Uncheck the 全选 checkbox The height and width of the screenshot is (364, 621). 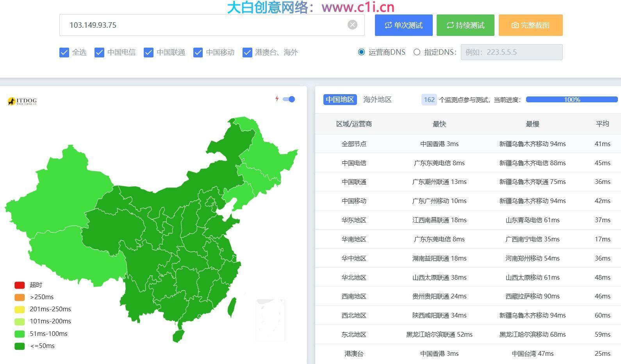64,52
